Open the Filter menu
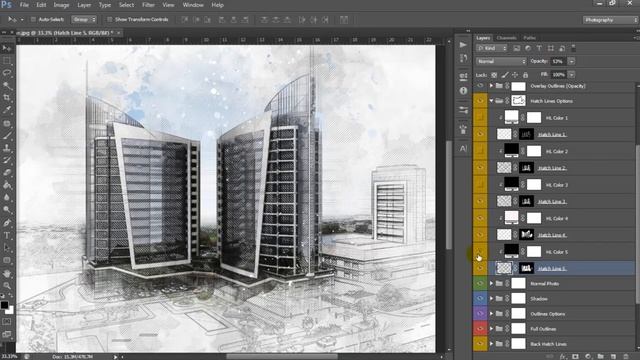The height and width of the screenshot is (360, 640). [148, 5]
